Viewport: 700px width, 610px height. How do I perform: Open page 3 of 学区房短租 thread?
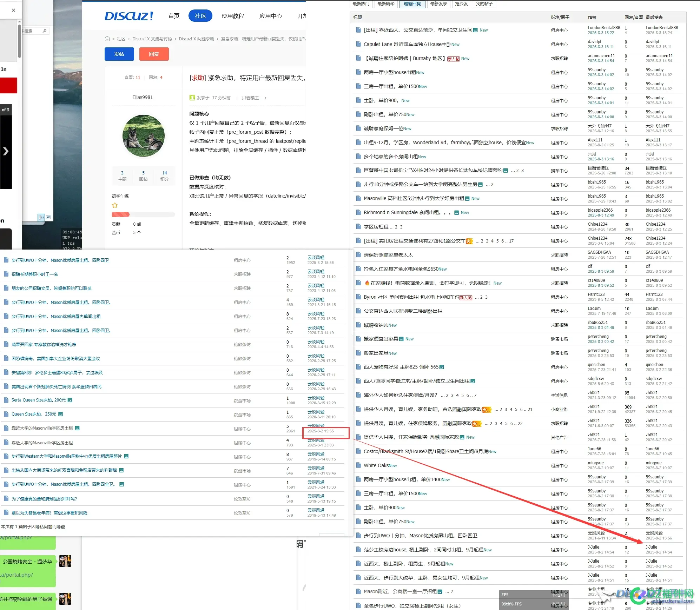pyautogui.click(x=401, y=227)
